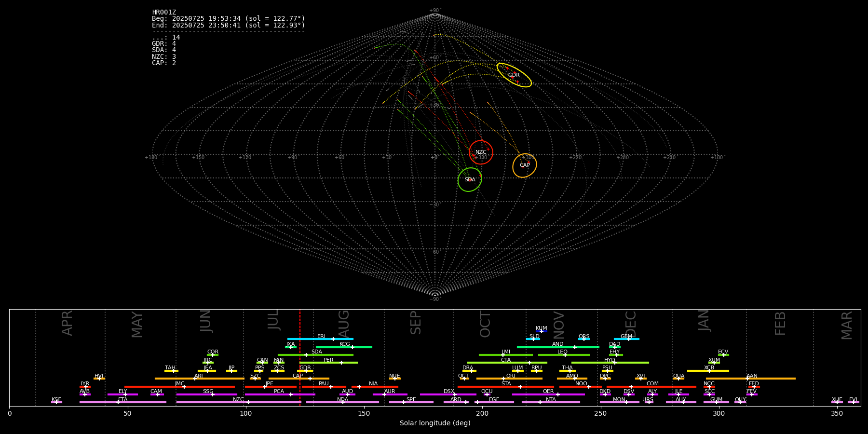Screen dimensions: 868x434
Task: Click the AUG month label in the timeline
Action: [x=344, y=324]
